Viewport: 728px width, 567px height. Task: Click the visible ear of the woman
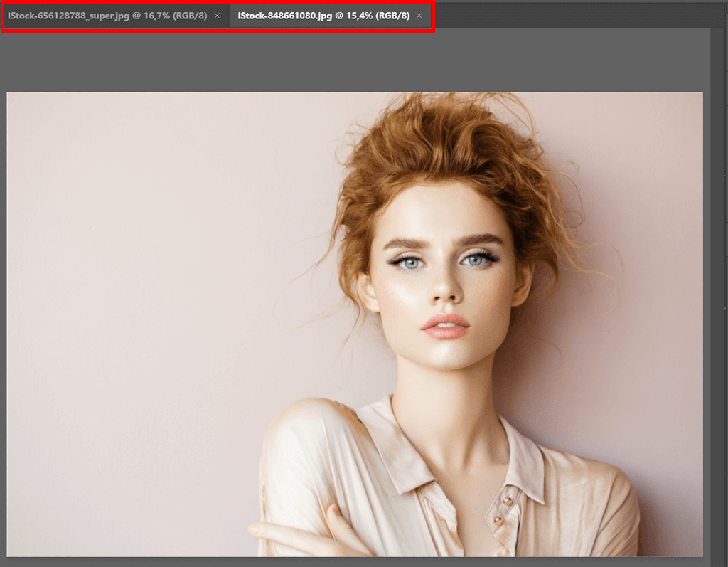point(365,290)
